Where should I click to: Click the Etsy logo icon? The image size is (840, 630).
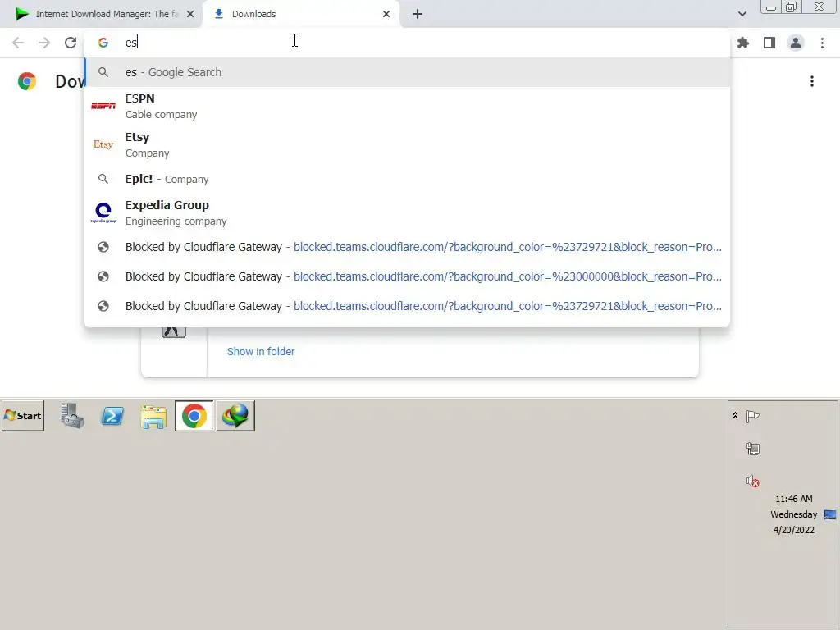tap(103, 144)
